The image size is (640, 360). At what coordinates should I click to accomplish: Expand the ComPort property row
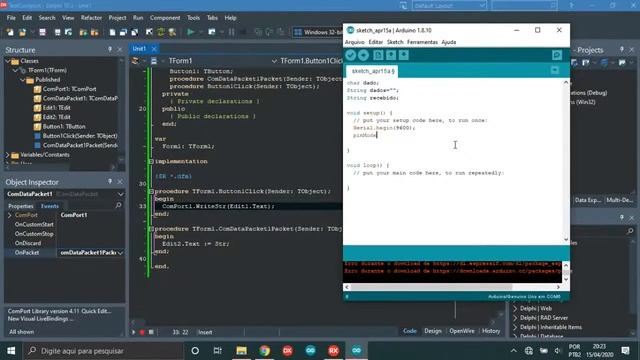tap(9, 215)
